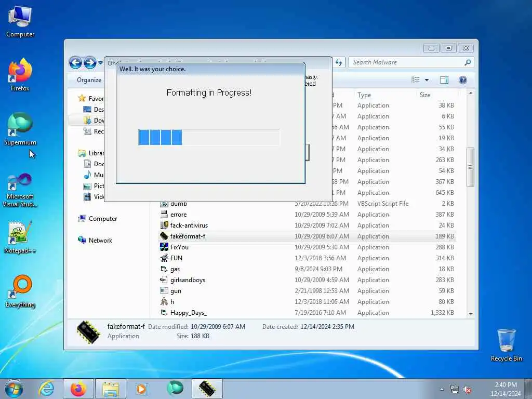Maximize the Explorer window
Viewport: 532px width, 399px height.
[x=448, y=48]
